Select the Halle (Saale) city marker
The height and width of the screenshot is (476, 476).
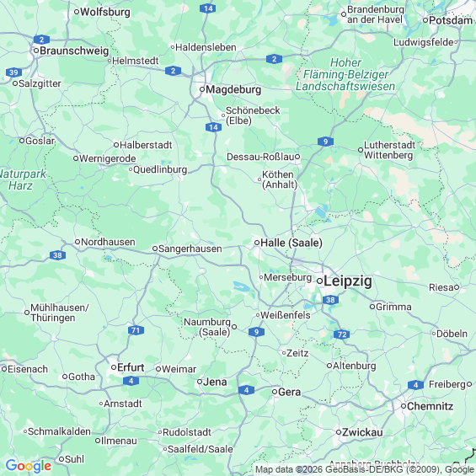coord(257,243)
